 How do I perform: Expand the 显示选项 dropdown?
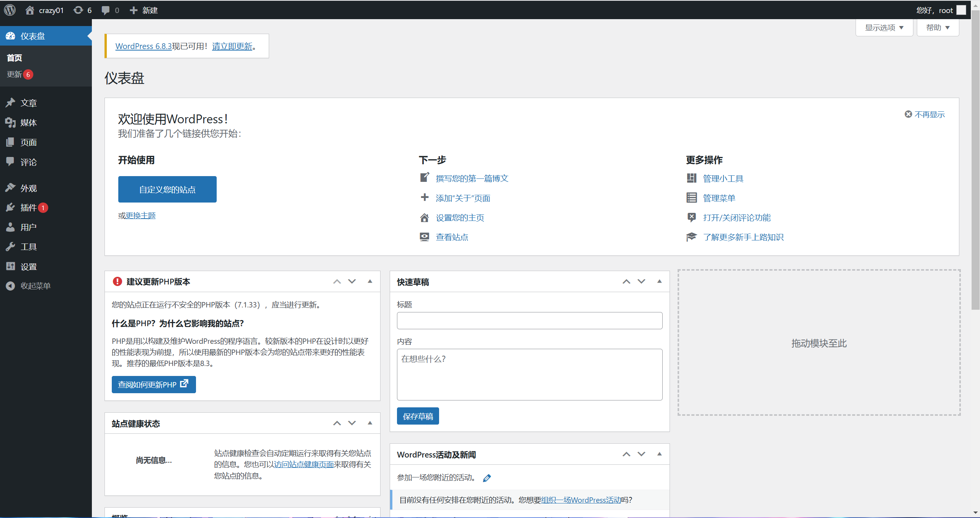pyautogui.click(x=884, y=28)
